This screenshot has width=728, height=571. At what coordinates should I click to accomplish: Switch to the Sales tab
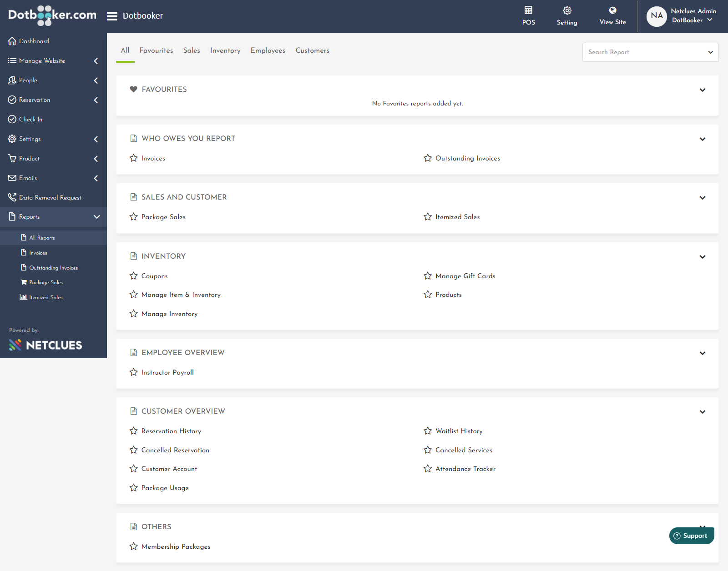click(x=192, y=50)
